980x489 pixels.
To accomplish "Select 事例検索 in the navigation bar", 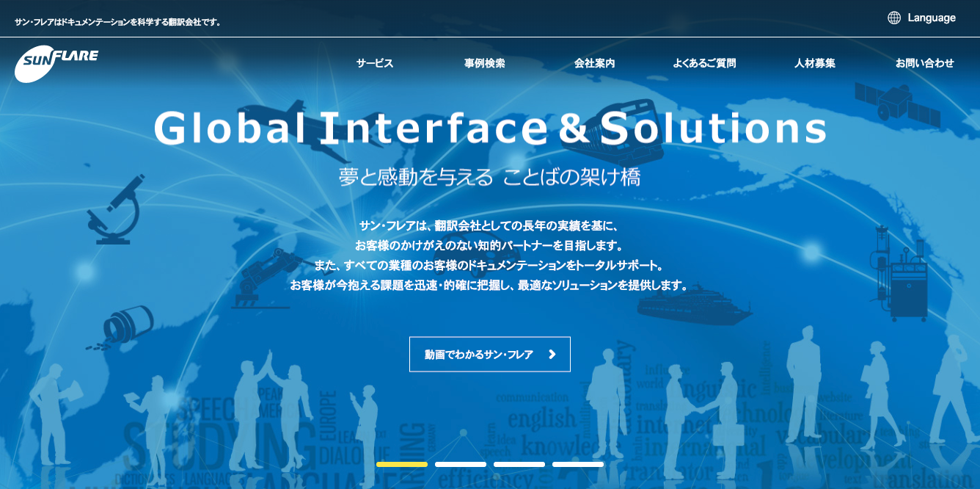I will pyautogui.click(x=484, y=63).
